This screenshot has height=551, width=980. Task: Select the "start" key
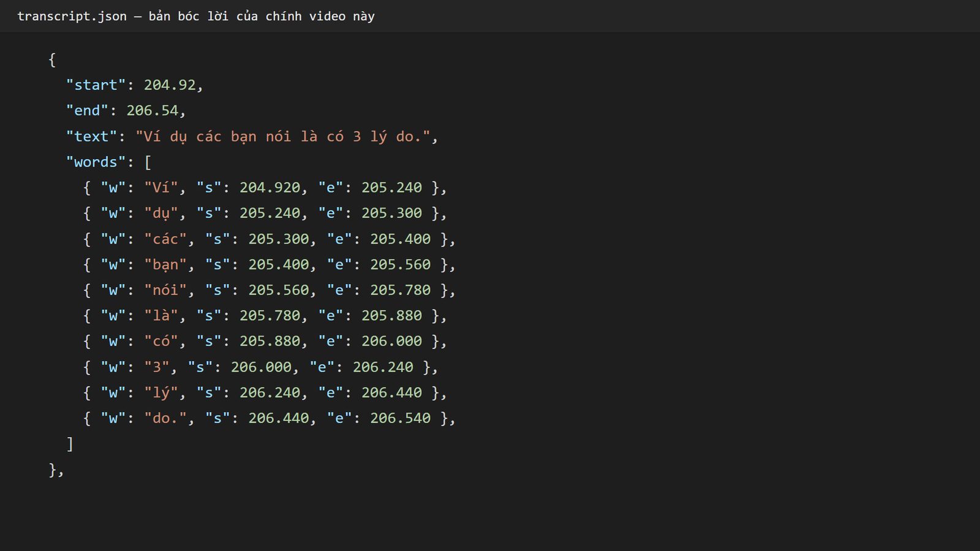(96, 85)
